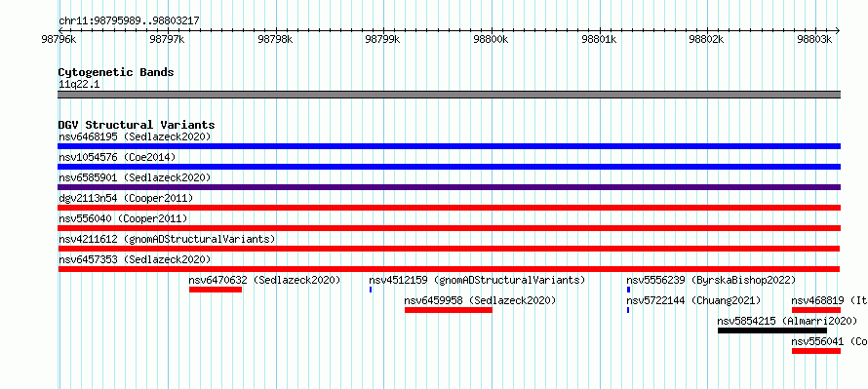The height and width of the screenshot is (389, 868).
Task: Click the nsv6585901 (Sedlazeck2020) label
Action: pyautogui.click(x=135, y=177)
